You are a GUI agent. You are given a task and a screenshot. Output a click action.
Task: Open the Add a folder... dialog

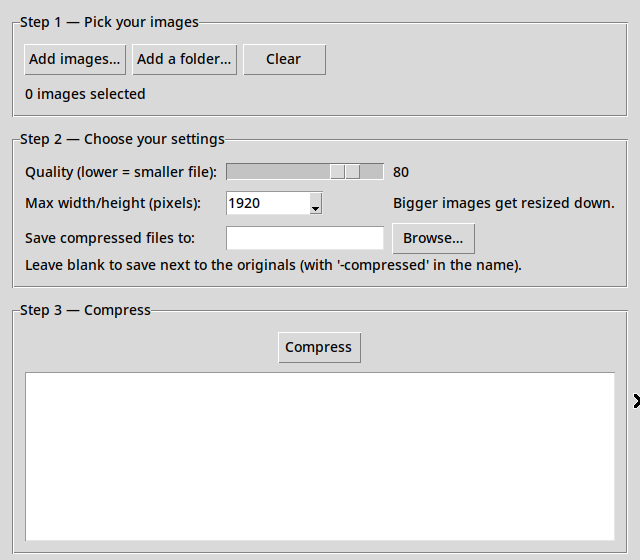point(184,60)
